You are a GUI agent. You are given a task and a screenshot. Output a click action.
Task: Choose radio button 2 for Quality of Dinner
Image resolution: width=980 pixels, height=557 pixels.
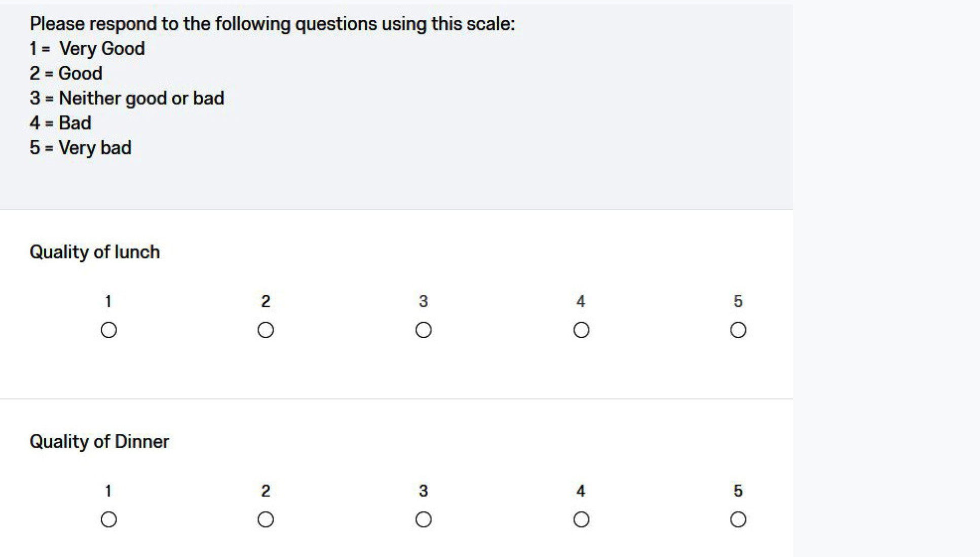[266, 519]
